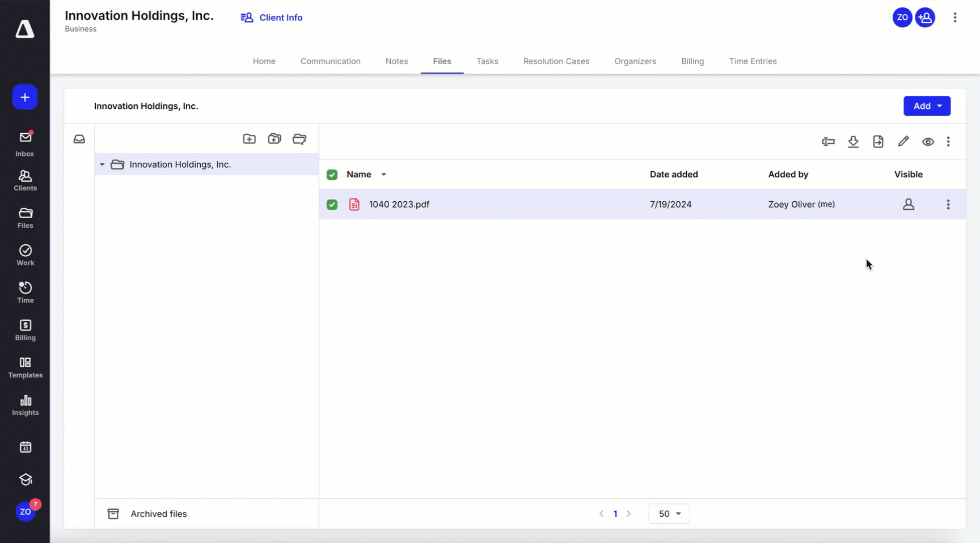The height and width of the screenshot is (543, 980).
Task: Select the download files icon
Action: coord(854,142)
